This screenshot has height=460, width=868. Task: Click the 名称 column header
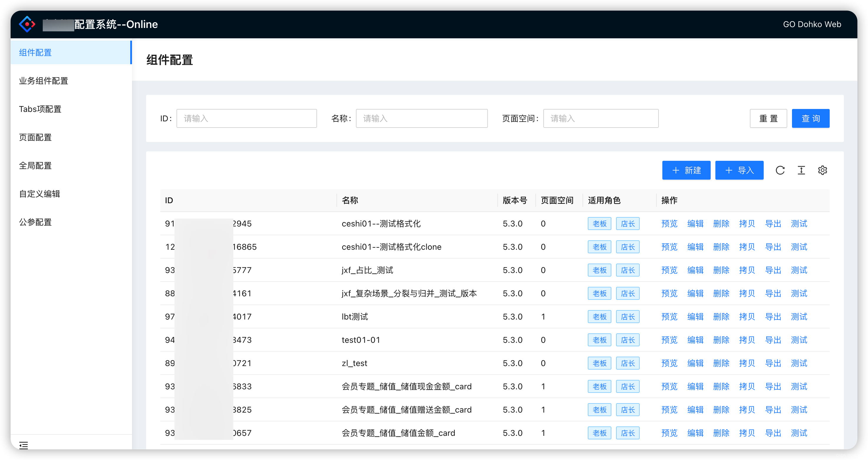350,200
